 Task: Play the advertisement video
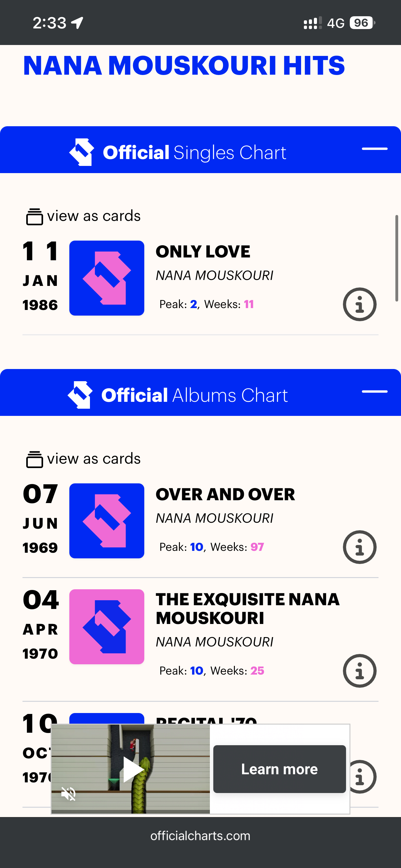[x=133, y=769]
